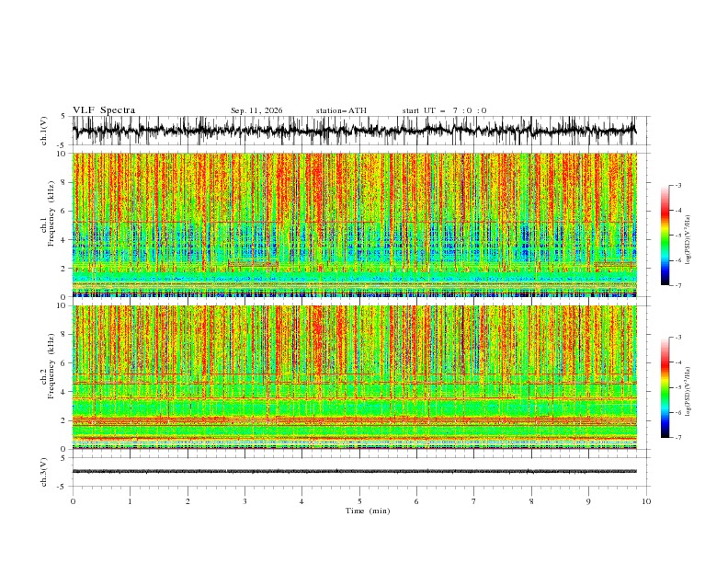Click the 0 minute tick on time axis

[73, 501]
